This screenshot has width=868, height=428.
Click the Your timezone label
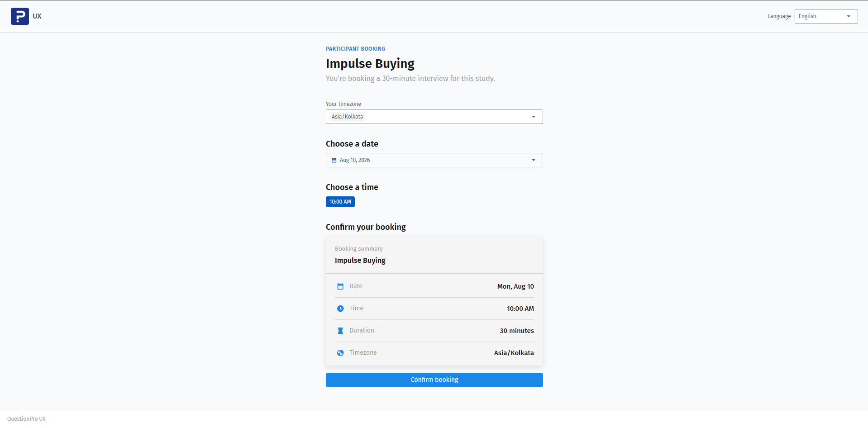click(x=343, y=104)
